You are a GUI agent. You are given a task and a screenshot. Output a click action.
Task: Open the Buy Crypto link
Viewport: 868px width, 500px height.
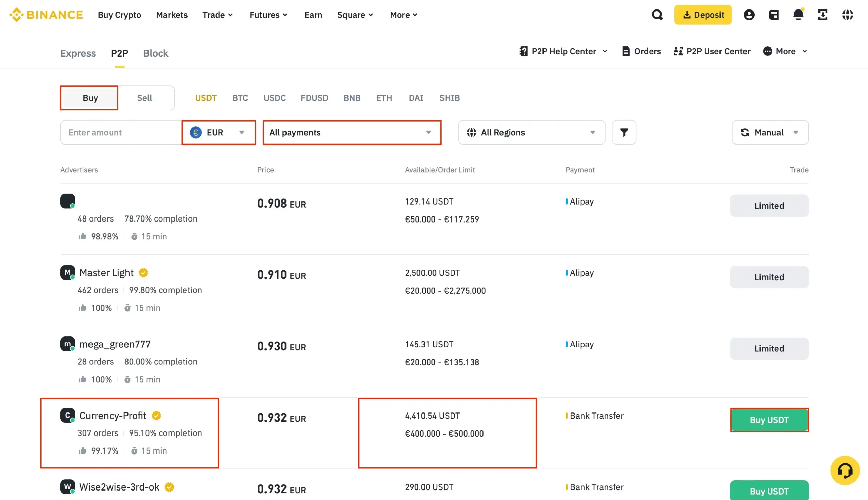pos(119,15)
